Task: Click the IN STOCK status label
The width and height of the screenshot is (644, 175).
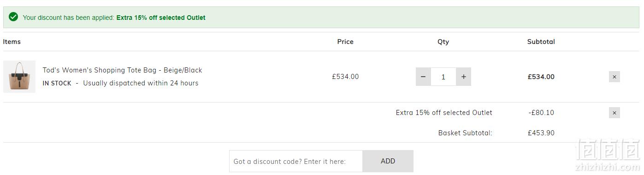Action: [57, 83]
